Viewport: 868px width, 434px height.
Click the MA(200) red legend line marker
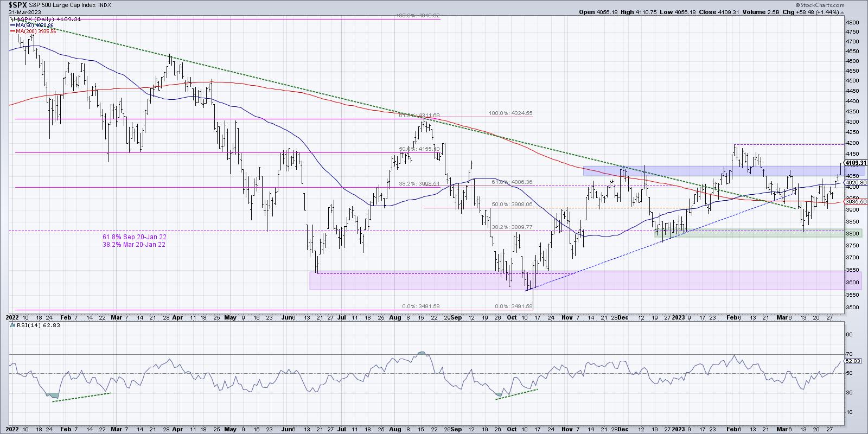tap(12, 31)
